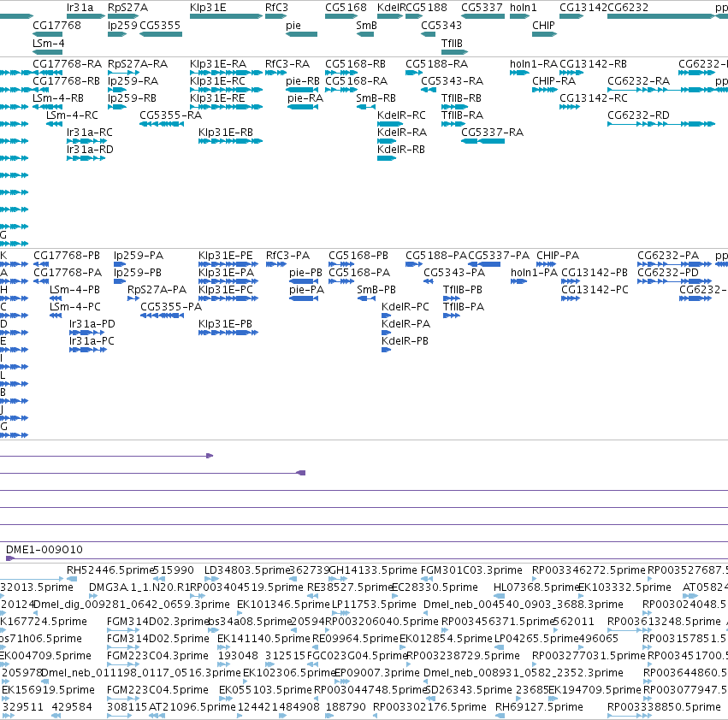Viewport: 728px width, 720px height.
Task: Open the "holn1-PA" protein label
Action: pos(534,273)
